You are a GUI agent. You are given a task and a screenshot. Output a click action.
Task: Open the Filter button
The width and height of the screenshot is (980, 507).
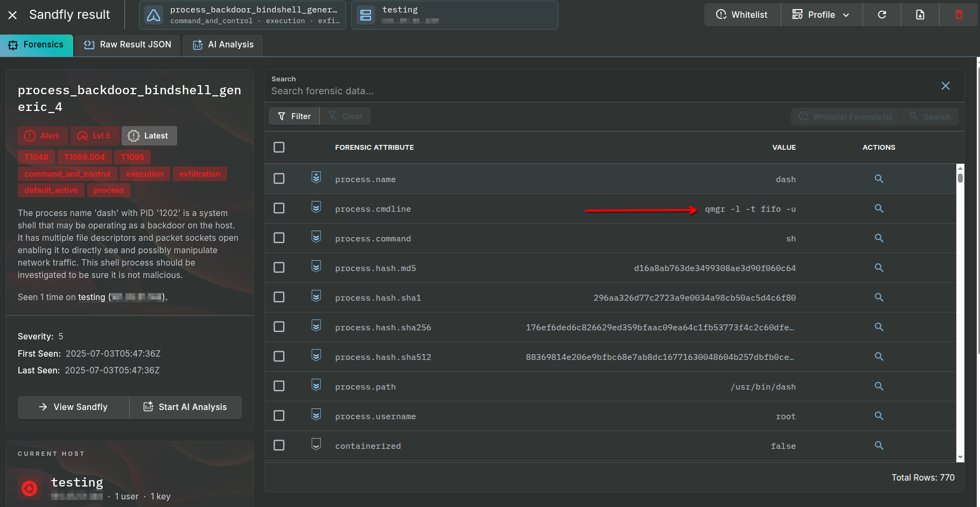(294, 116)
